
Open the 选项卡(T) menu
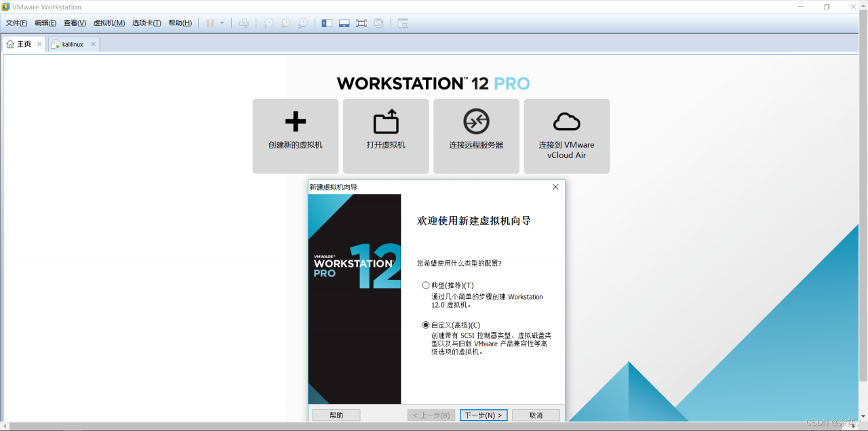tap(146, 23)
